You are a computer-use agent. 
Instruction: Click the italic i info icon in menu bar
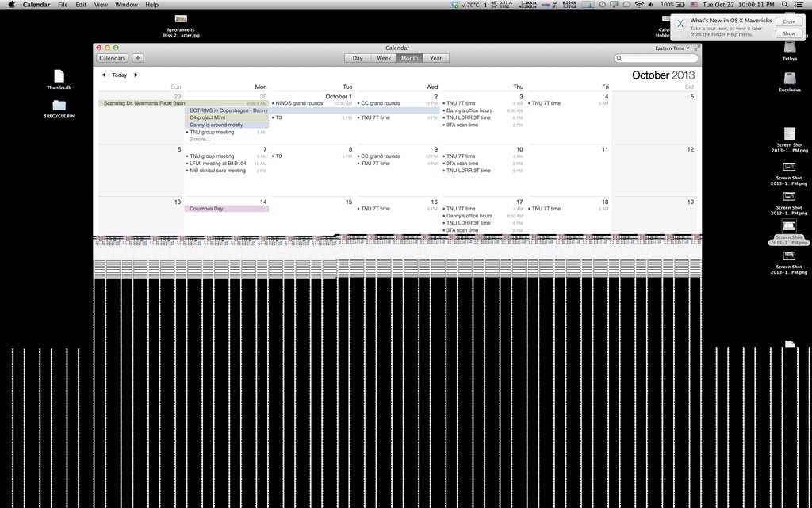point(485,5)
